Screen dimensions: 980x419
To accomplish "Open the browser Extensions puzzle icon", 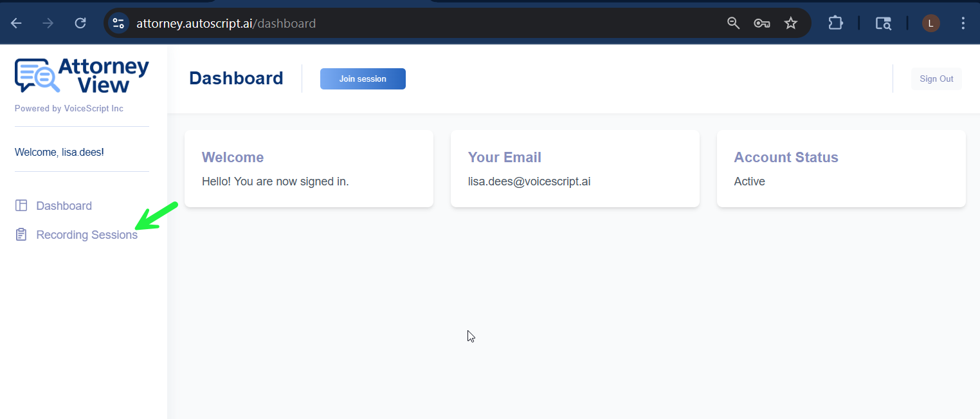I will pos(835,24).
